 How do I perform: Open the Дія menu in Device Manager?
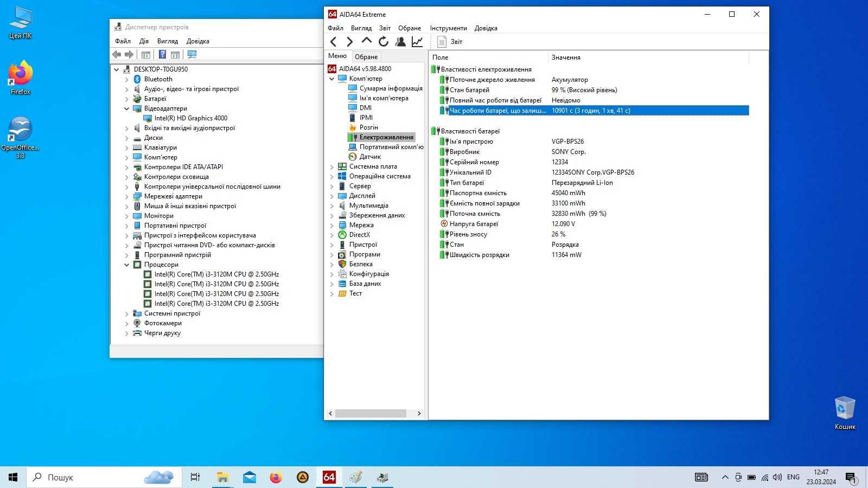click(x=144, y=41)
